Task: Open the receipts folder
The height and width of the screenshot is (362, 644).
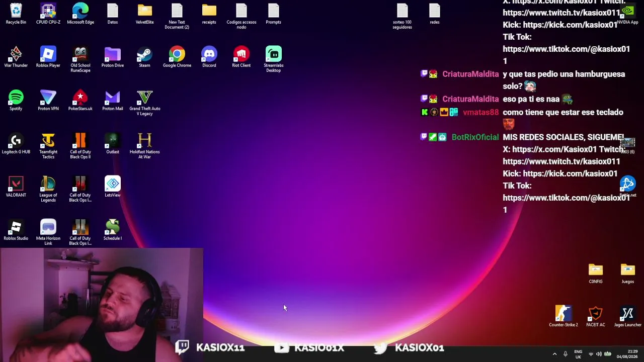Action: coord(209,14)
